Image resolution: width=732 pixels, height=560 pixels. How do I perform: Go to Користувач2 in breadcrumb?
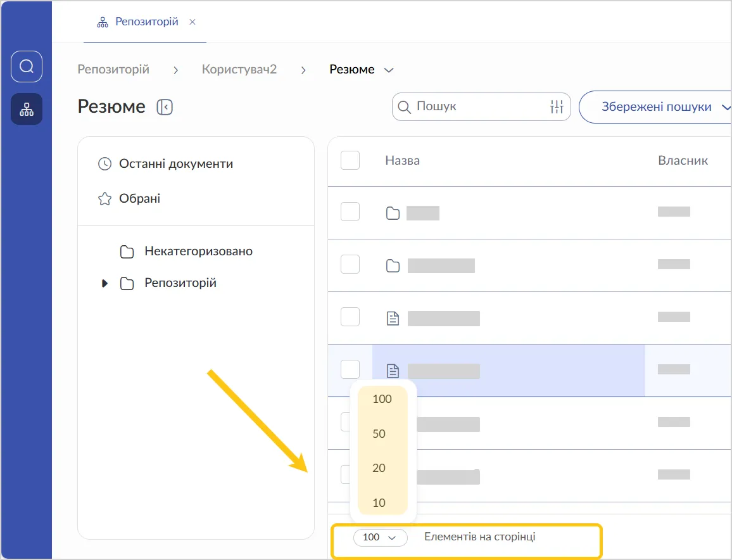coord(239,70)
